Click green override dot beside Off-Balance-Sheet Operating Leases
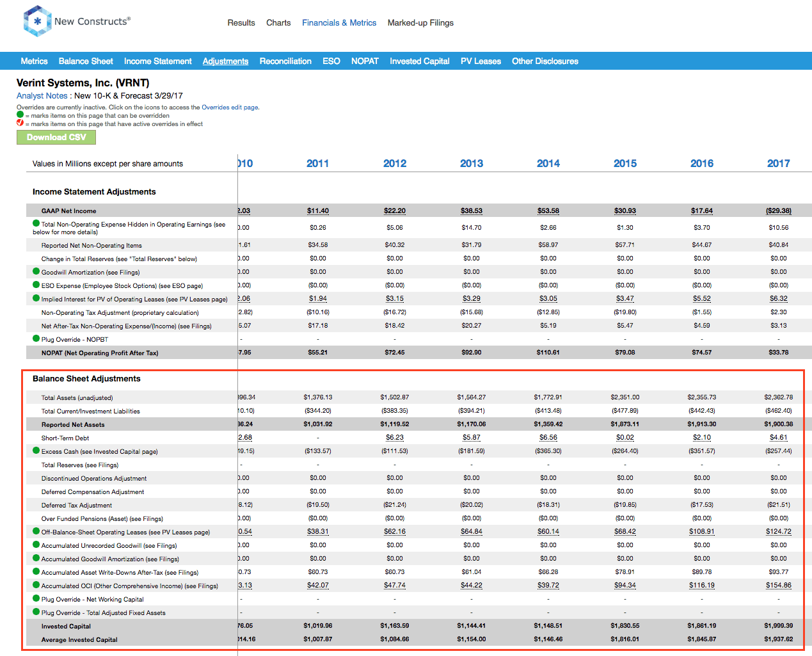Image resolution: width=812 pixels, height=656 pixels. point(36,531)
